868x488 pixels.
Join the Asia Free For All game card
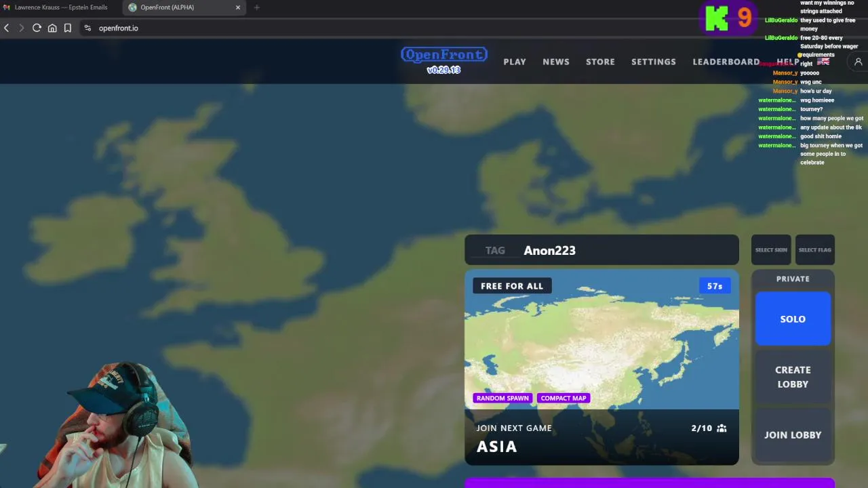coord(601,367)
